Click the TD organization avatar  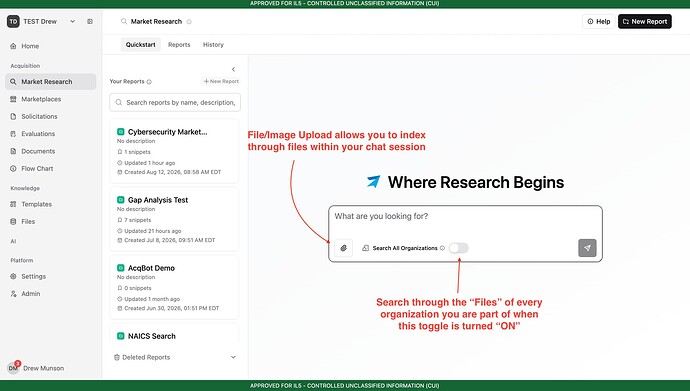coord(13,21)
